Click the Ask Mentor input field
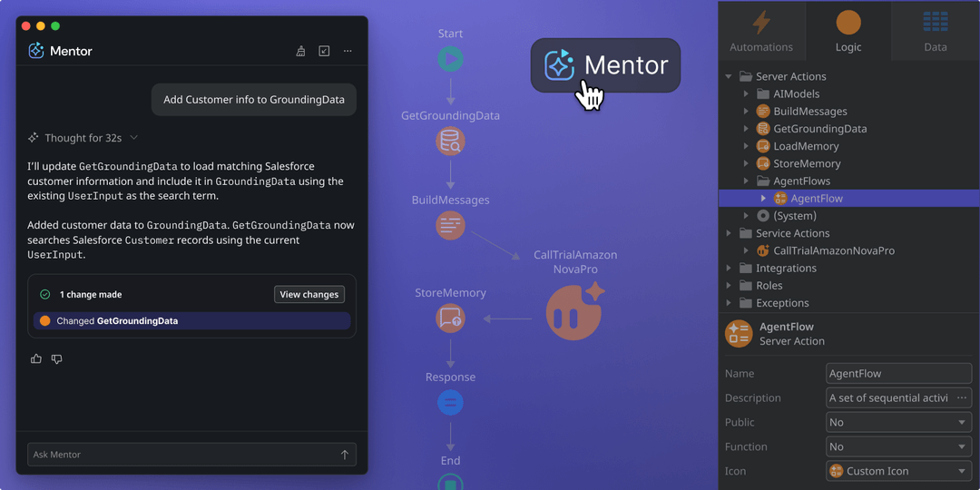The image size is (980, 490). click(x=191, y=455)
